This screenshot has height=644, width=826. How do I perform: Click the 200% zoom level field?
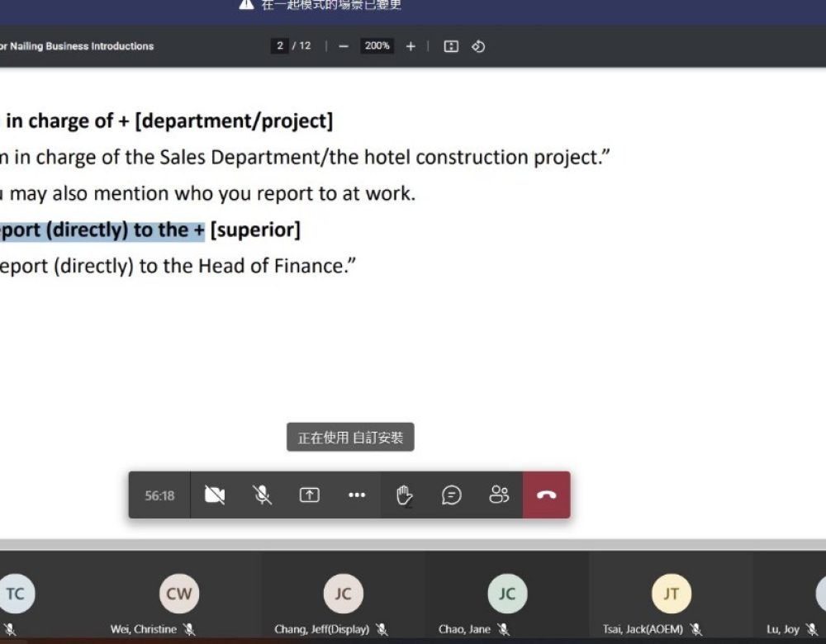click(377, 46)
